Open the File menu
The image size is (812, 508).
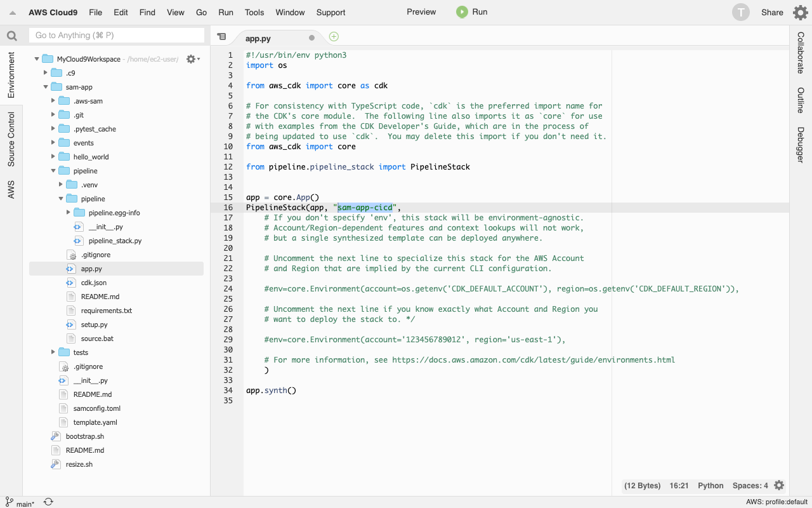[x=96, y=12]
